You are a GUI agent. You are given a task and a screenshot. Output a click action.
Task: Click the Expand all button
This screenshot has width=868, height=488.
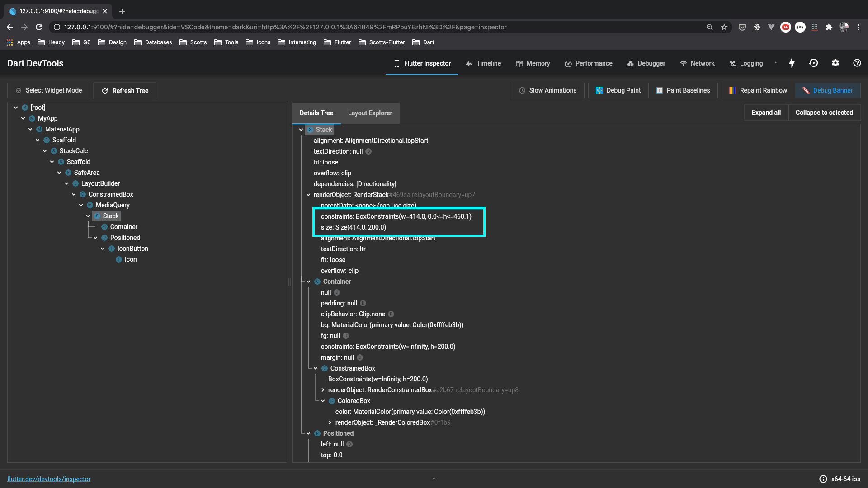click(x=766, y=113)
